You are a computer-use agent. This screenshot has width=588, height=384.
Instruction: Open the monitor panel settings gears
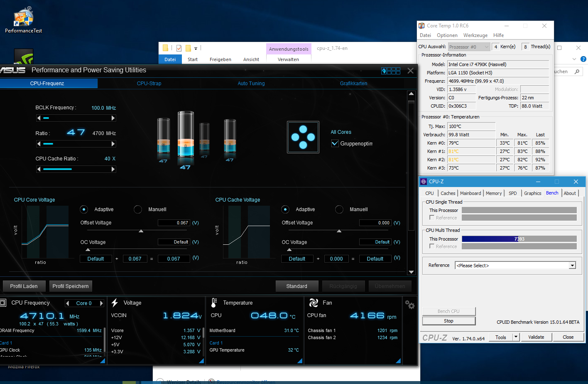coord(409,305)
